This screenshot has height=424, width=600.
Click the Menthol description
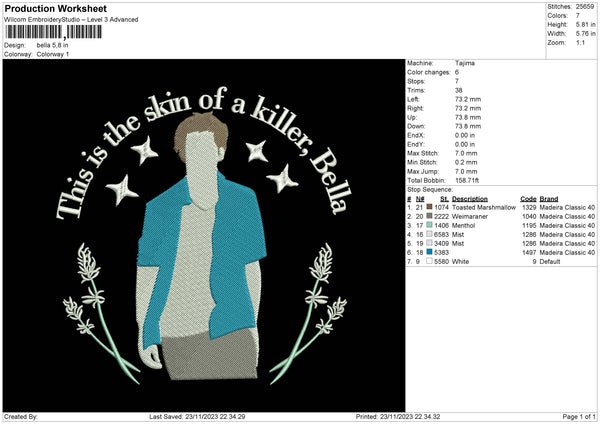463,225
